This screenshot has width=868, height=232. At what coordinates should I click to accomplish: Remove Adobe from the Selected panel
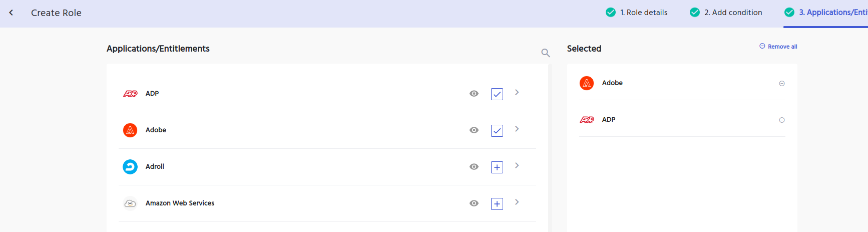pos(782,84)
